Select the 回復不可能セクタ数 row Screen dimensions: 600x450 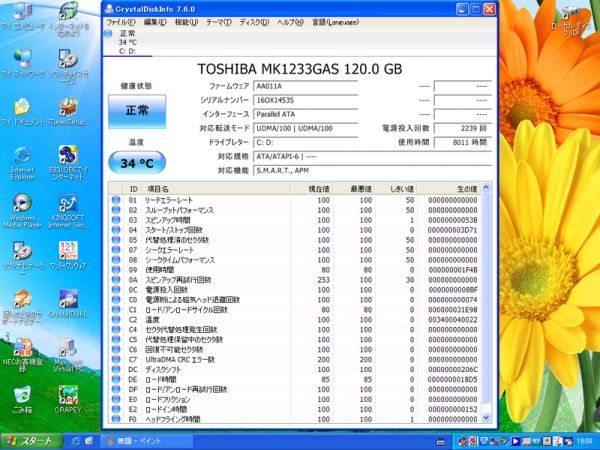coord(295,349)
